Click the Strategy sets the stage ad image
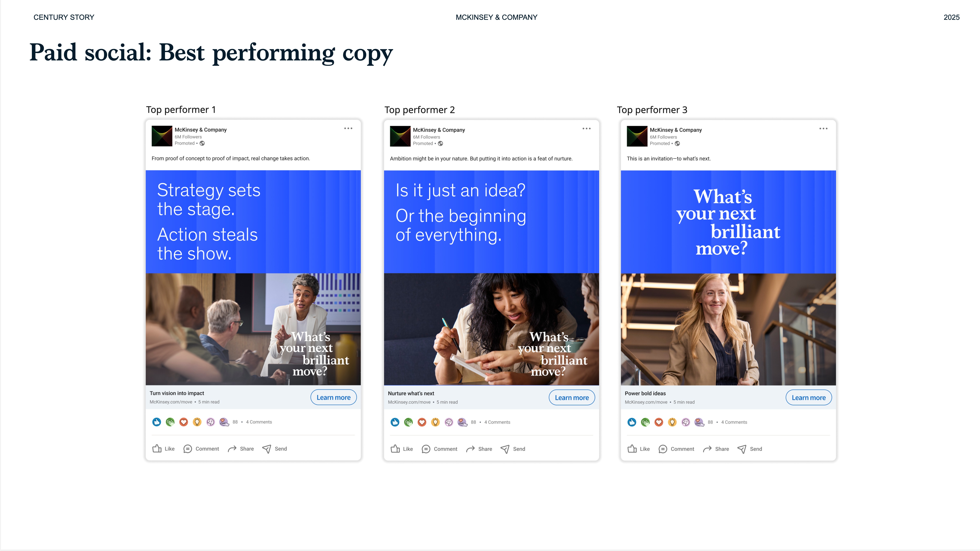Viewport: 980px width, 551px height. 253,278
